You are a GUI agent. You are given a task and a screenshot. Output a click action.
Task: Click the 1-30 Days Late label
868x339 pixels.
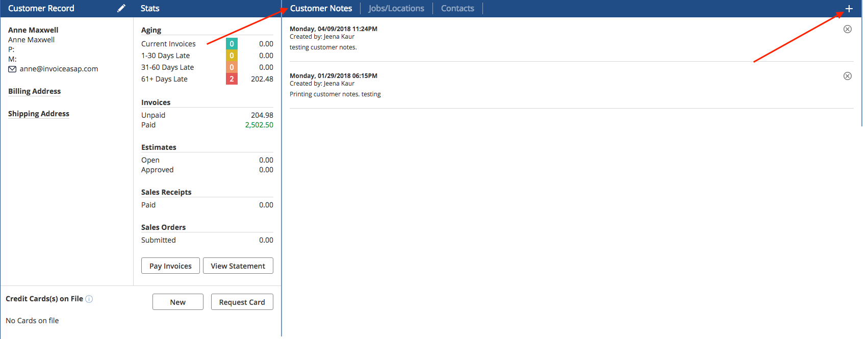pyautogui.click(x=165, y=56)
